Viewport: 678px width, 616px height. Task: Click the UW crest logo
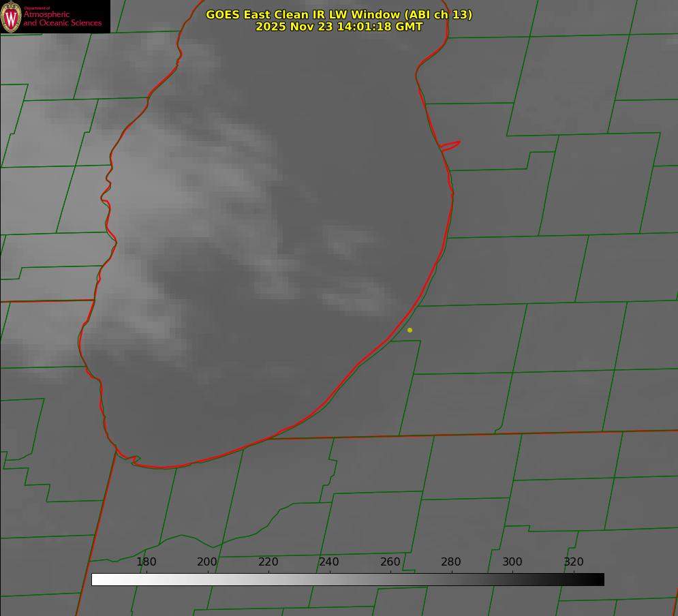pos(11,16)
